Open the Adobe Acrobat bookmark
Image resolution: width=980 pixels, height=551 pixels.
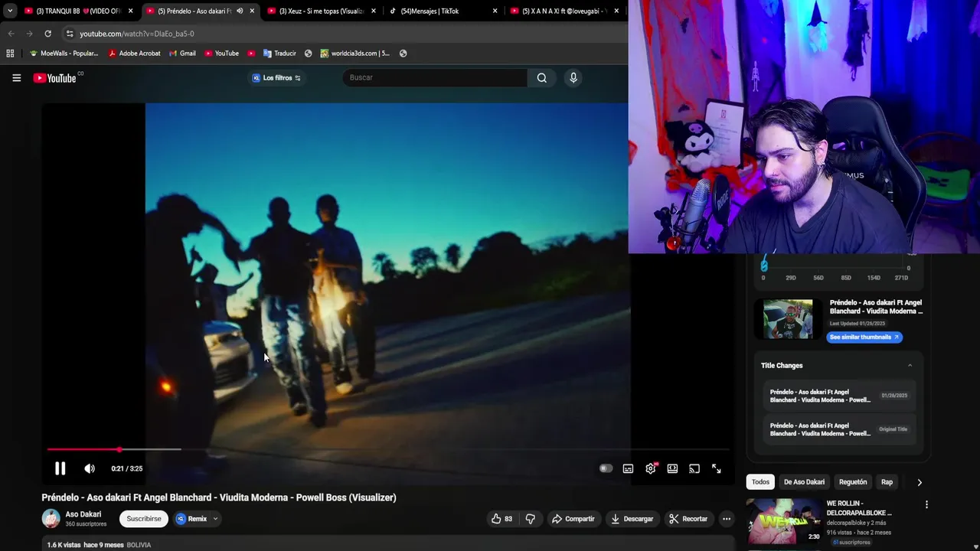(x=134, y=54)
